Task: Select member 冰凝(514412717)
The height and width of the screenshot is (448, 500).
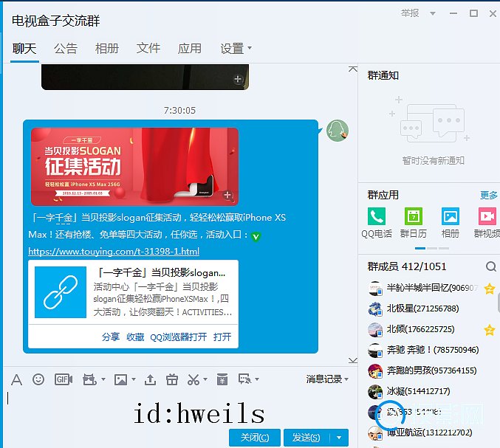Action: click(x=418, y=392)
